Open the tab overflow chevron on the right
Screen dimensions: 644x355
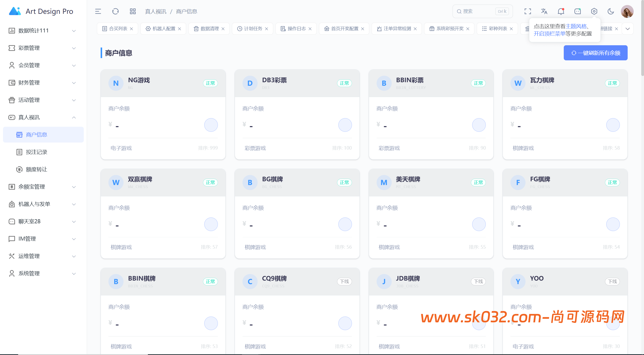click(x=627, y=29)
